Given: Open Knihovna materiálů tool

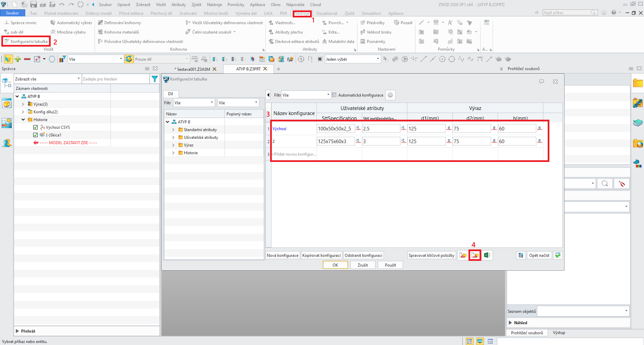Looking at the screenshot, I should (118, 32).
